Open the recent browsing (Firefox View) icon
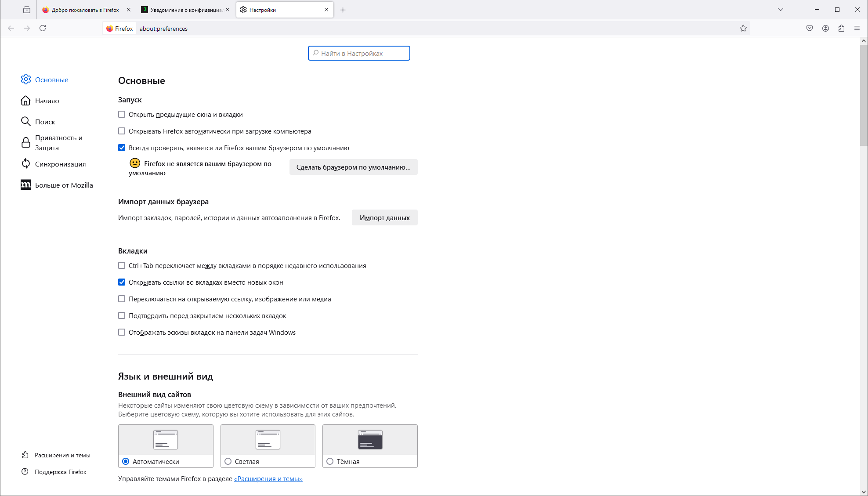Image resolution: width=868 pixels, height=496 pixels. (x=27, y=10)
